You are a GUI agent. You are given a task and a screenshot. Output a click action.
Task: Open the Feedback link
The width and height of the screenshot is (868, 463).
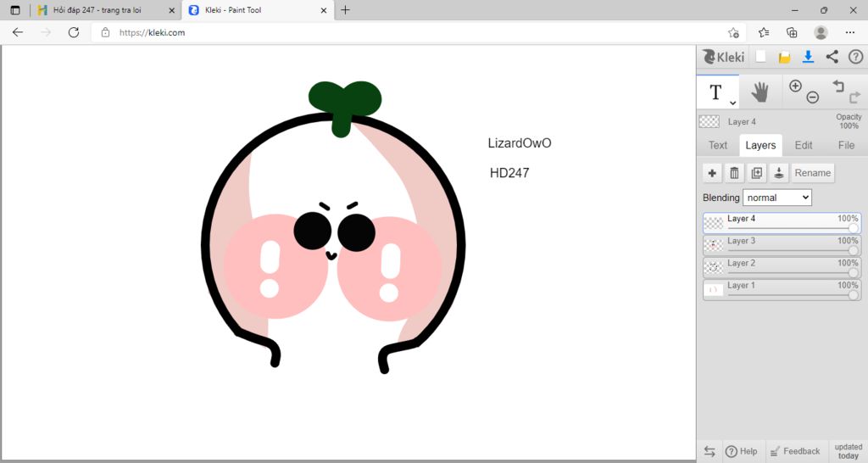[x=795, y=451]
